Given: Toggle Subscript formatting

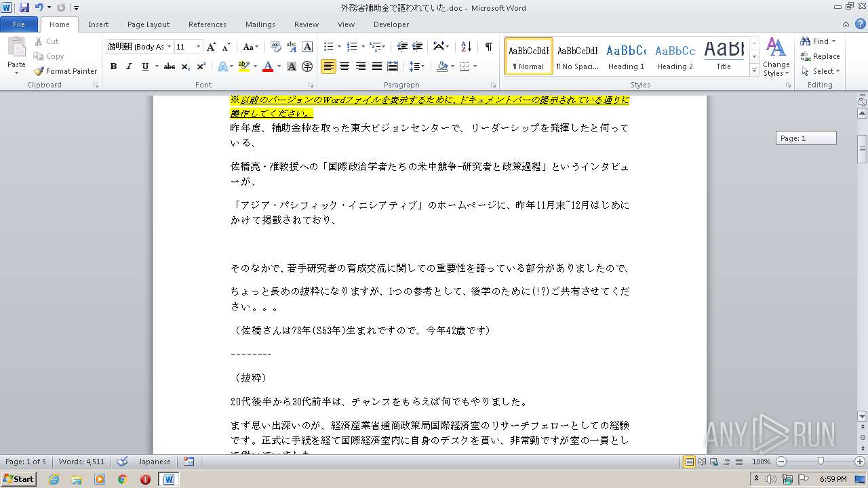Looking at the screenshot, I should [185, 66].
